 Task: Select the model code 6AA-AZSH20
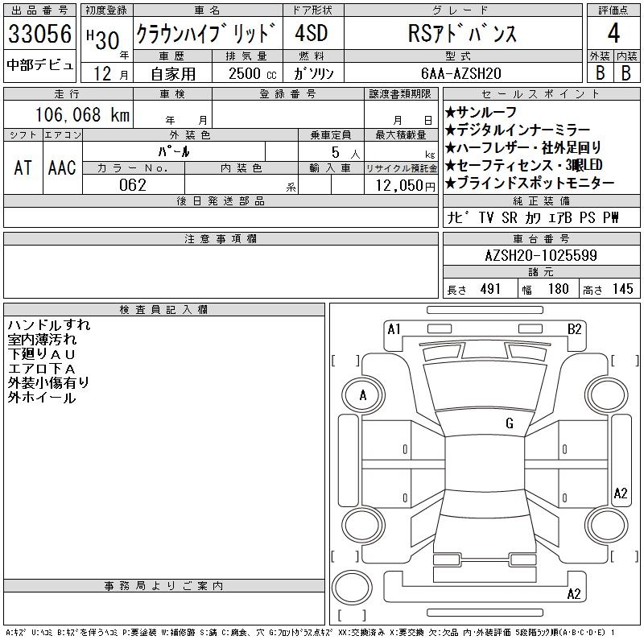click(x=460, y=73)
